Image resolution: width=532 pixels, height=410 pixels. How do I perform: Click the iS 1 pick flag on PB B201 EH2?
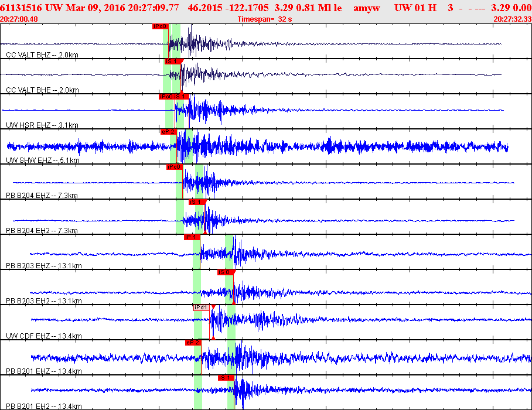(226, 377)
